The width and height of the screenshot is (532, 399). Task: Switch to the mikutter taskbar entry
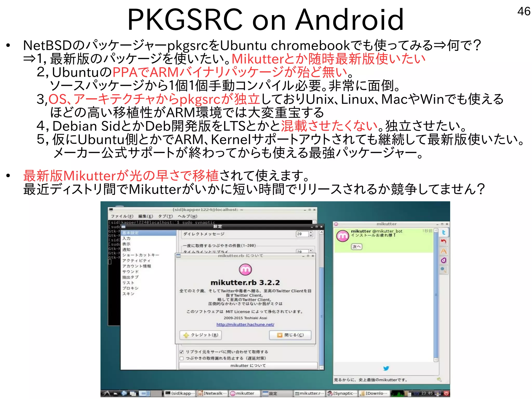click(x=245, y=393)
